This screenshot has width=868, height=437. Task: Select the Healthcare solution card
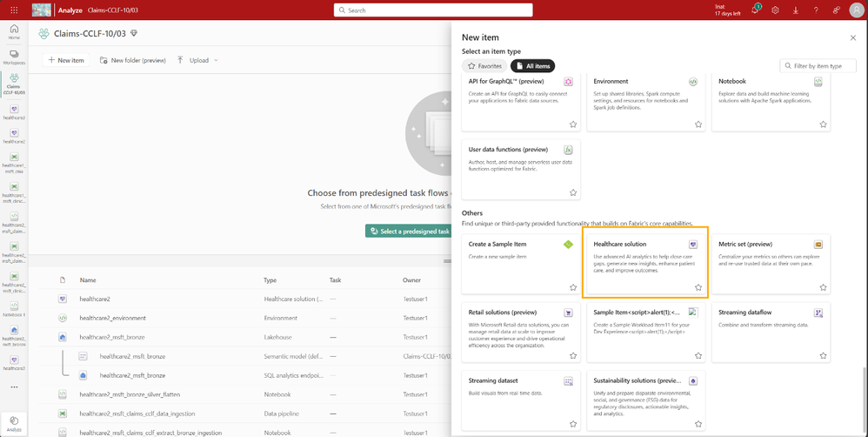pyautogui.click(x=646, y=266)
